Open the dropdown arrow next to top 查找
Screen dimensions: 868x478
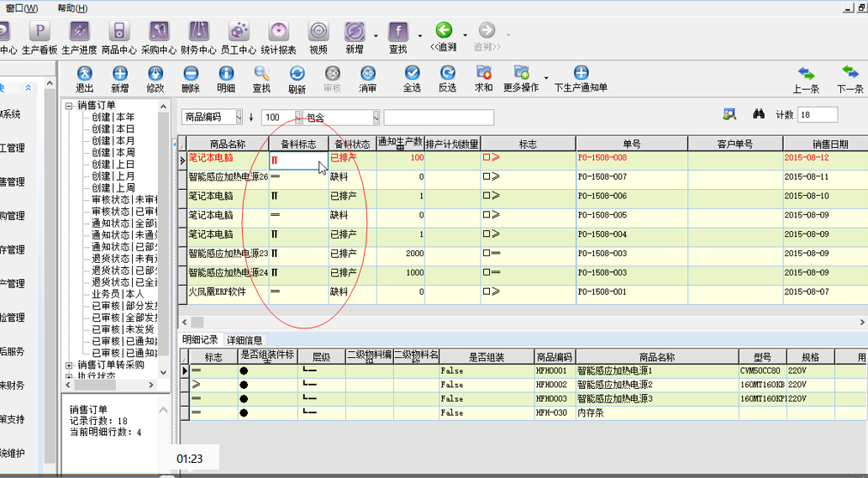[x=419, y=36]
